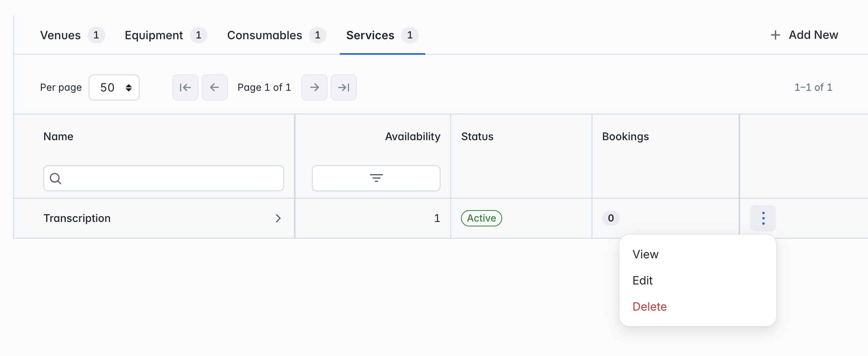Choose Delete from the context menu
This screenshot has width=868, height=356.
click(x=697, y=307)
